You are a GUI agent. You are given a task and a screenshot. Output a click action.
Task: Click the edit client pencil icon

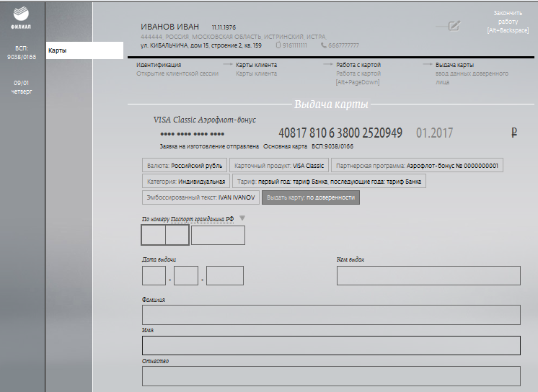click(454, 26)
